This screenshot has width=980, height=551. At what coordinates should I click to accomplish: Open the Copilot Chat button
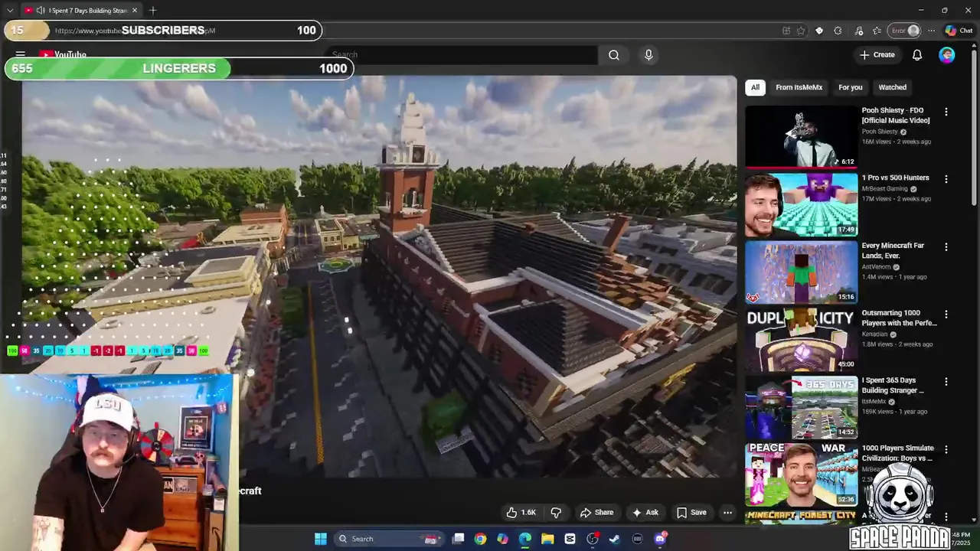[959, 31]
